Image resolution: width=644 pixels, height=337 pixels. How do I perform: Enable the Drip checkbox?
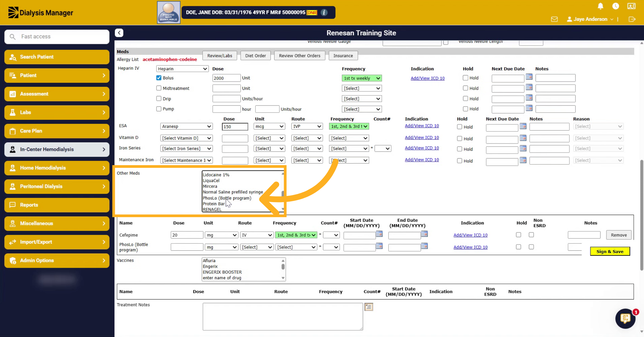click(x=159, y=98)
